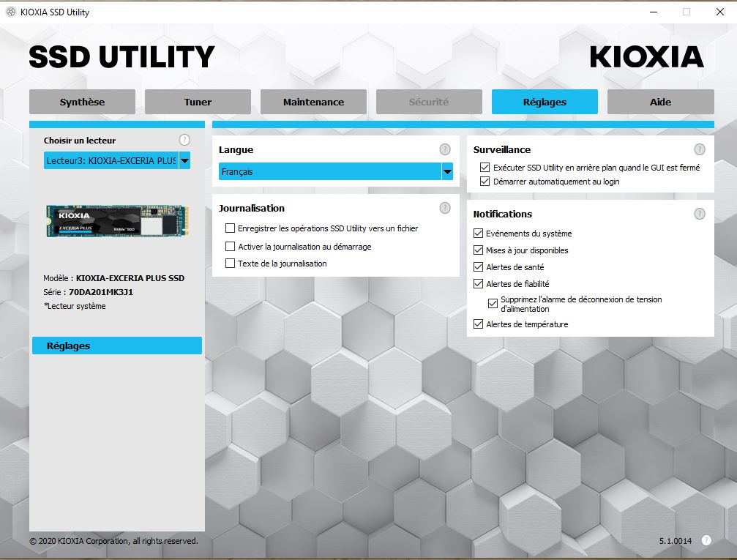Enable Activer la journalisation au démarrage
Image resolution: width=737 pixels, height=560 pixels.
[x=231, y=247]
